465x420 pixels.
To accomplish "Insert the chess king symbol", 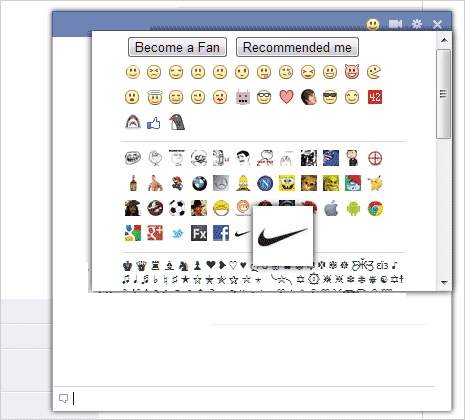I will 128,266.
